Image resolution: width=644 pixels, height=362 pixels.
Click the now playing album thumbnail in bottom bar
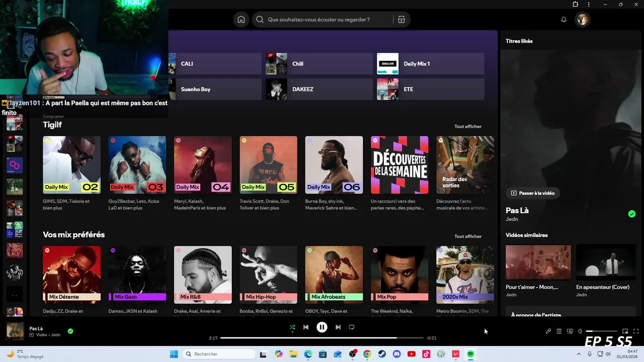click(x=15, y=331)
